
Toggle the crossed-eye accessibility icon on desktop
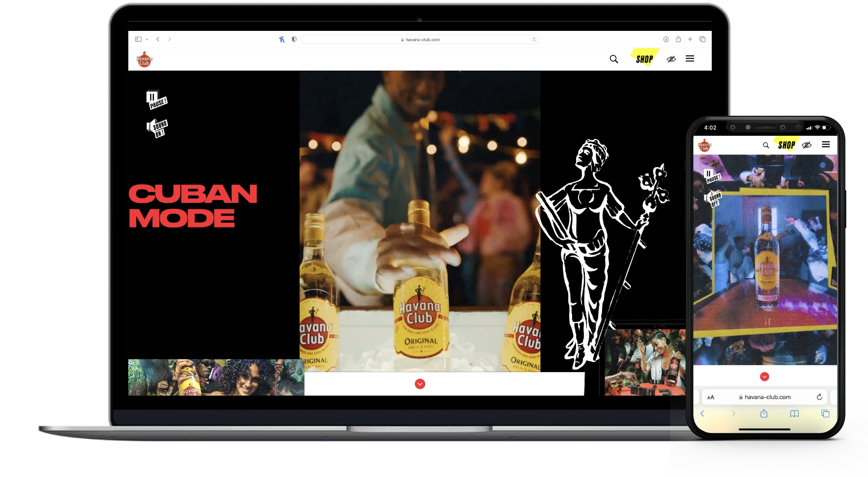[671, 59]
